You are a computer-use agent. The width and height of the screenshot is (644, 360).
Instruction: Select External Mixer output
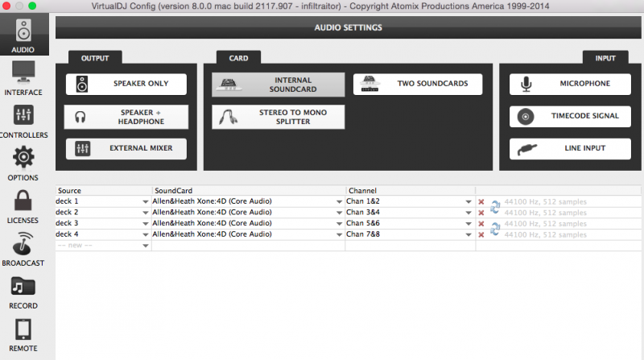[x=126, y=148]
